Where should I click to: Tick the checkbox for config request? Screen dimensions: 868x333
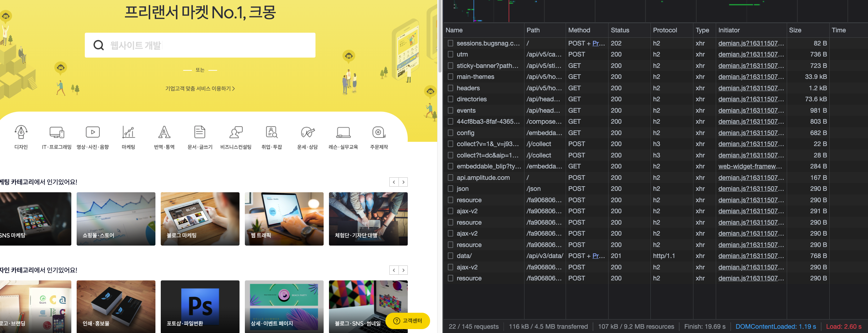pos(450,133)
